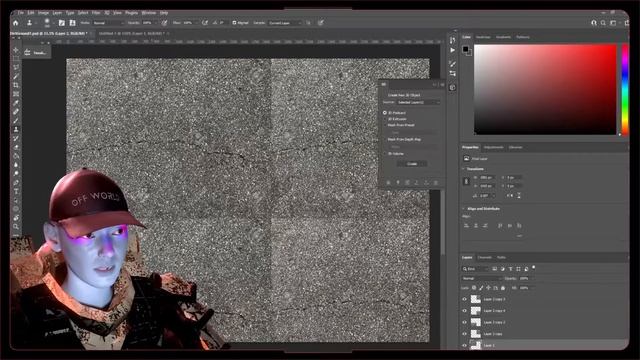Select 3D Postcard radio option
The height and width of the screenshot is (360, 640).
pyautogui.click(x=384, y=113)
